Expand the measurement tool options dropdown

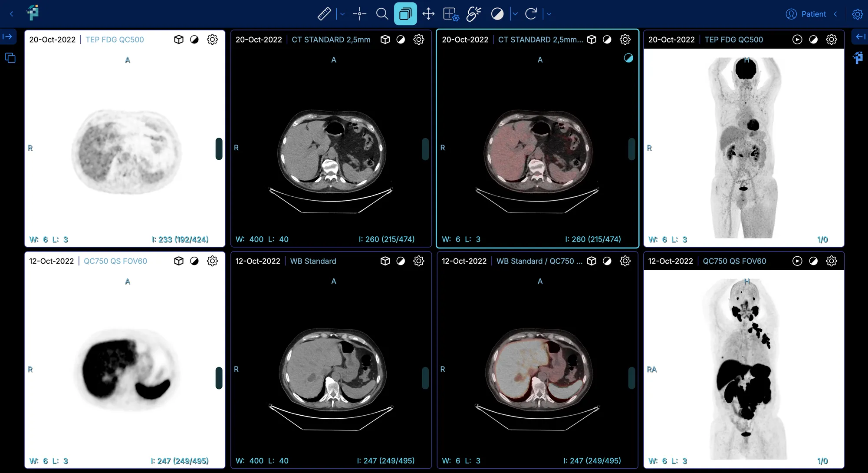coord(342,14)
